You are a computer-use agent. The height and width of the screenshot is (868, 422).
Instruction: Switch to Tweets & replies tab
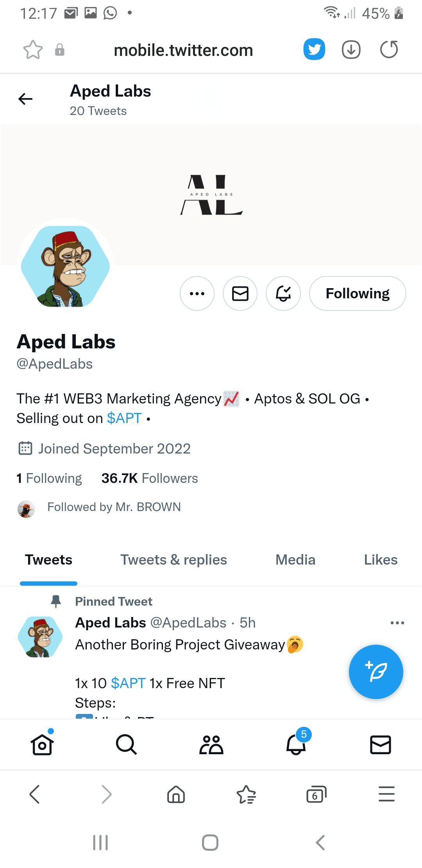173,560
